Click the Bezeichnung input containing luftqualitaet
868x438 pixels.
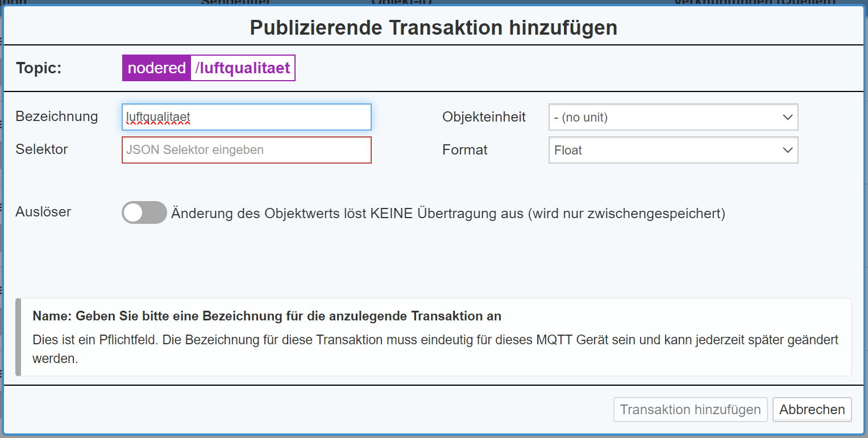point(247,117)
